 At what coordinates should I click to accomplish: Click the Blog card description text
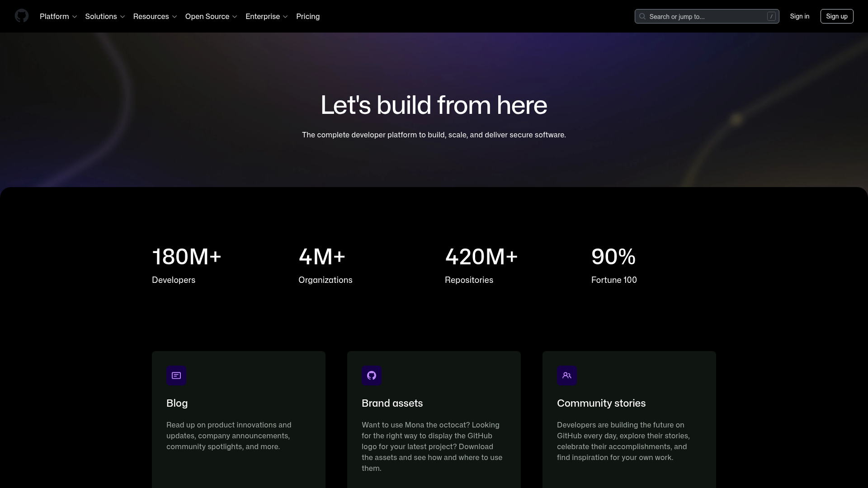[229, 436]
